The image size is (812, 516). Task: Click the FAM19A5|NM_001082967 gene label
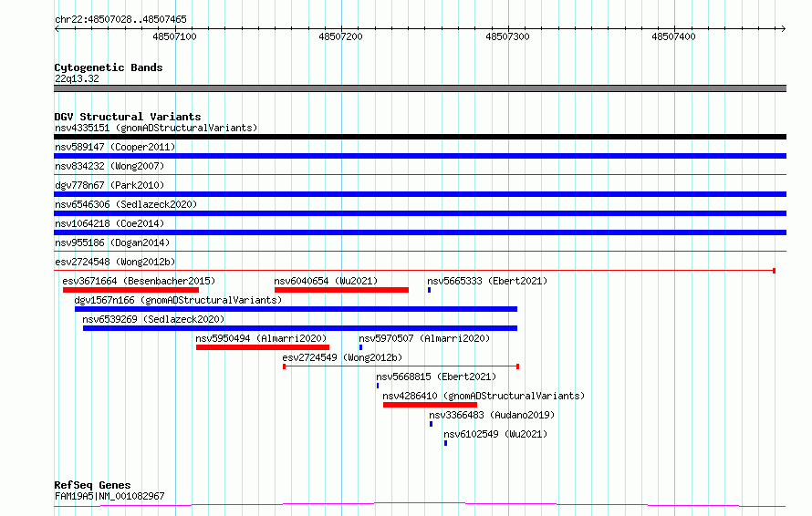(109, 496)
